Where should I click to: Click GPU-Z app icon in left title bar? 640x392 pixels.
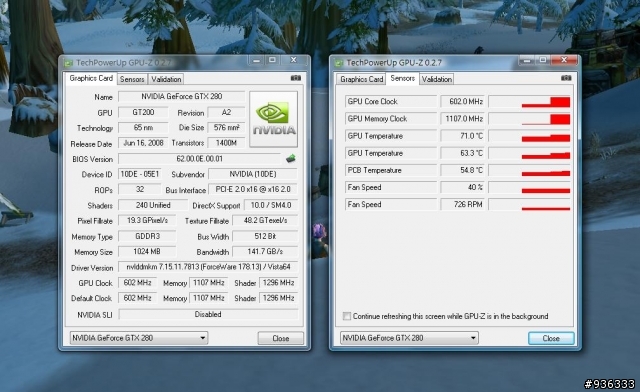[68, 63]
